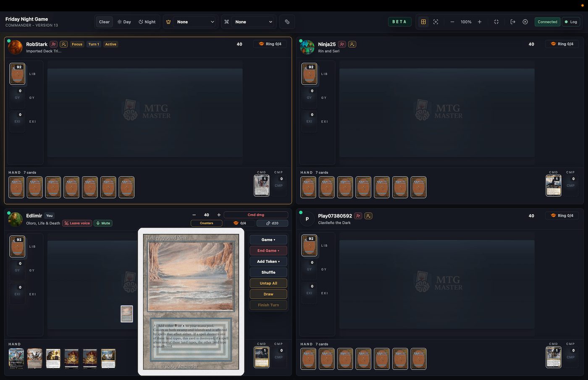Click RobStark's yellow user icon
The height and width of the screenshot is (380, 588).
tap(64, 44)
